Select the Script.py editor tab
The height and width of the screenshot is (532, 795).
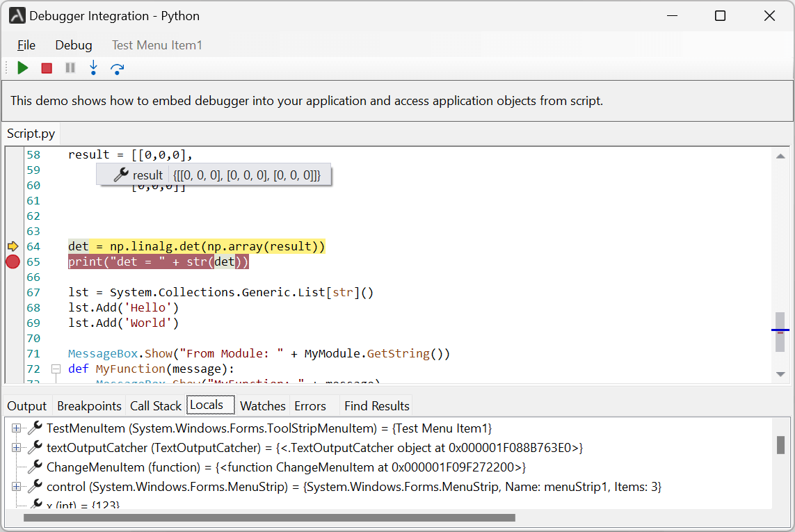pos(31,134)
